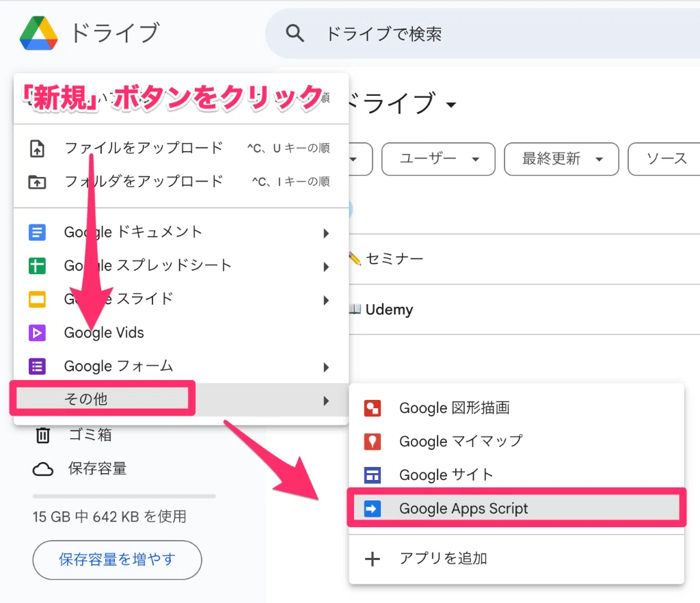Click the Google マイマップ pin icon
Screen dimensions: 700x603
373,442
